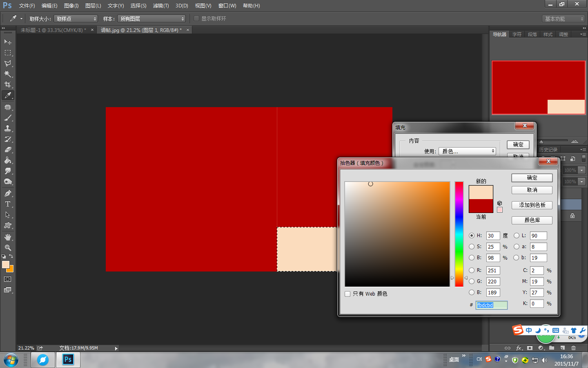Pick a color in saturation-brightness field
Screen dimensions: 588x368
pos(397,234)
